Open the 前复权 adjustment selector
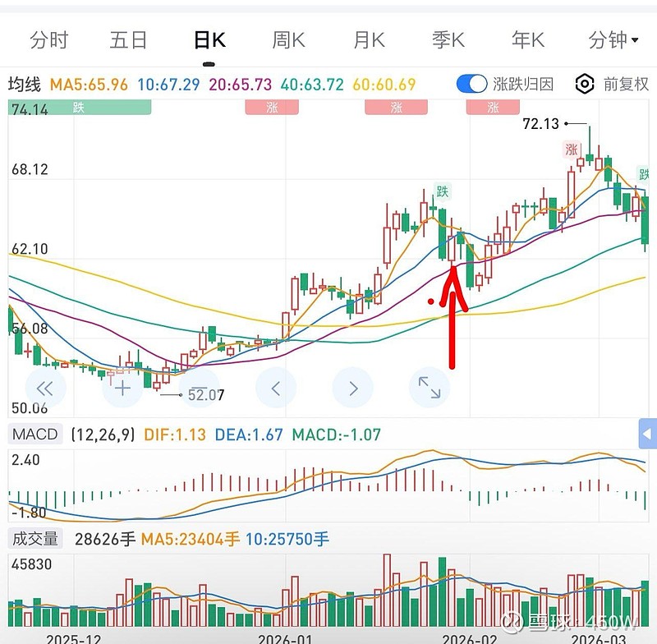Image resolution: width=657 pixels, height=644 pixels. tap(626, 84)
